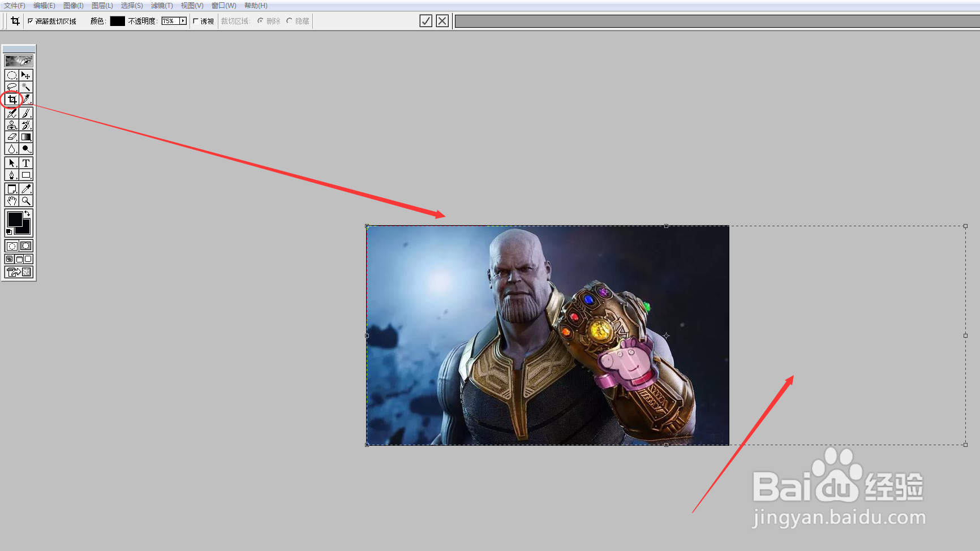980x551 pixels.
Task: Click the Adobe Online eye image
Action: pyautogui.click(x=19, y=61)
